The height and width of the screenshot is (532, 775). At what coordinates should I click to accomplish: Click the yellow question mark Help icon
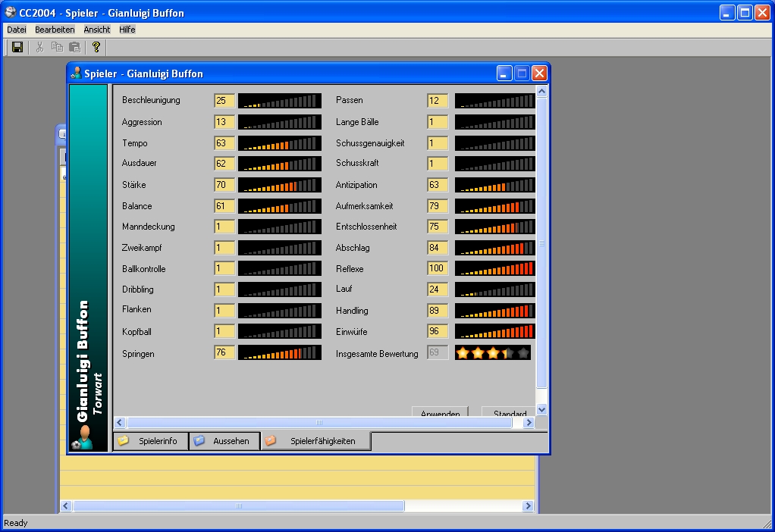[x=96, y=47]
